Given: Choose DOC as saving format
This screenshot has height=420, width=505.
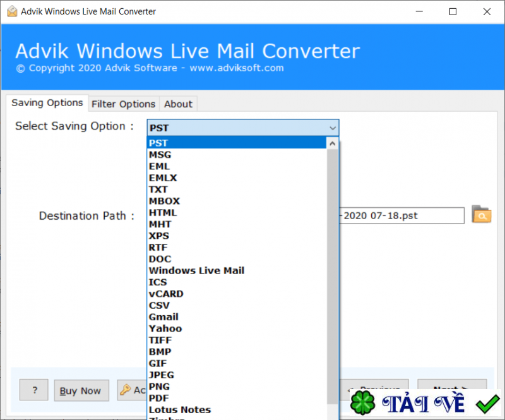Looking at the screenshot, I should click(237, 259).
